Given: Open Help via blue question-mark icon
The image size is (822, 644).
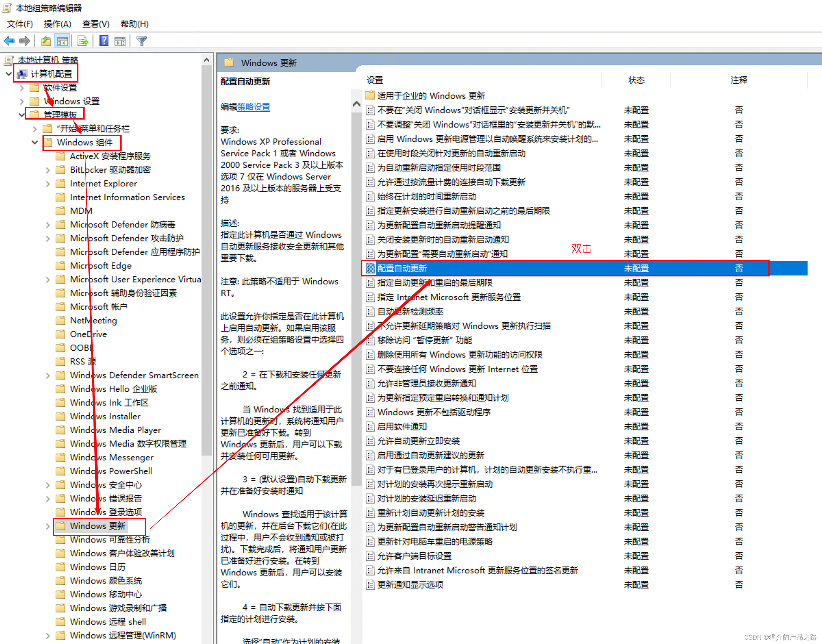Looking at the screenshot, I should 104,41.
